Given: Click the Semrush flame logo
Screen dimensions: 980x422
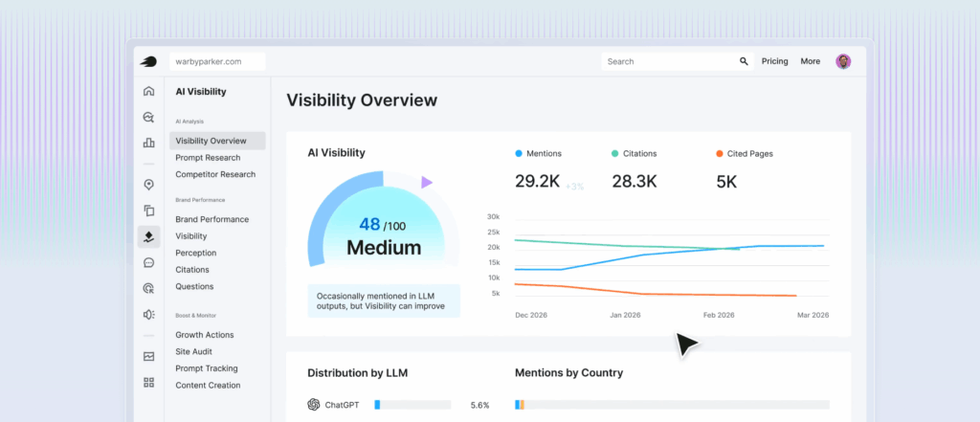Looking at the screenshot, I should click(x=148, y=61).
